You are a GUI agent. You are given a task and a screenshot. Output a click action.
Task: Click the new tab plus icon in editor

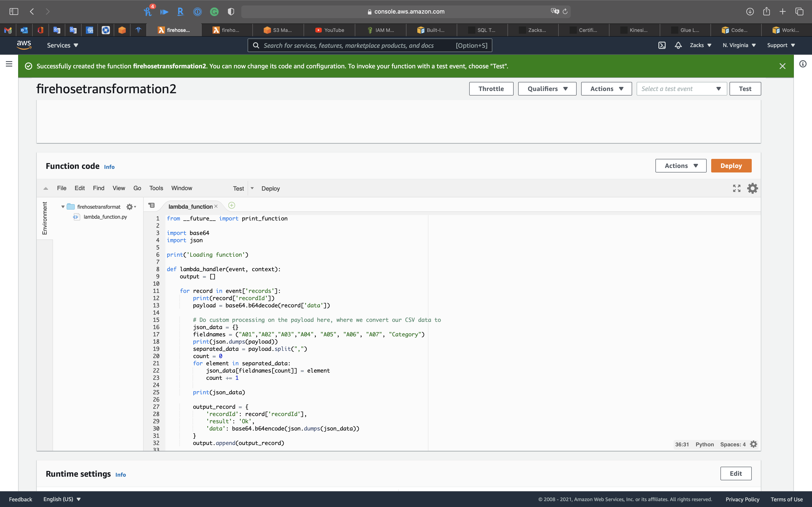pos(232,206)
